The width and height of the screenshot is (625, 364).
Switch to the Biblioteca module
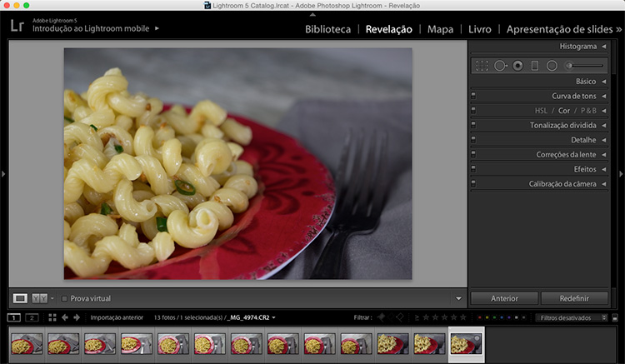pyautogui.click(x=327, y=29)
